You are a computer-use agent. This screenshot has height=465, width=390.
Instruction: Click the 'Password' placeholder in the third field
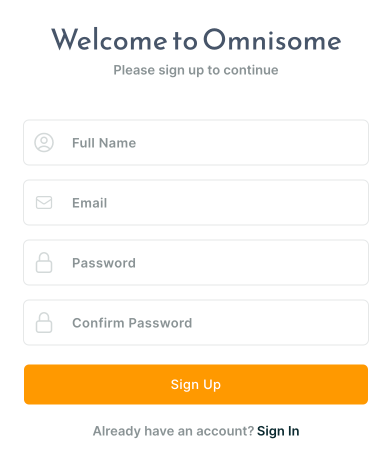coord(104,263)
